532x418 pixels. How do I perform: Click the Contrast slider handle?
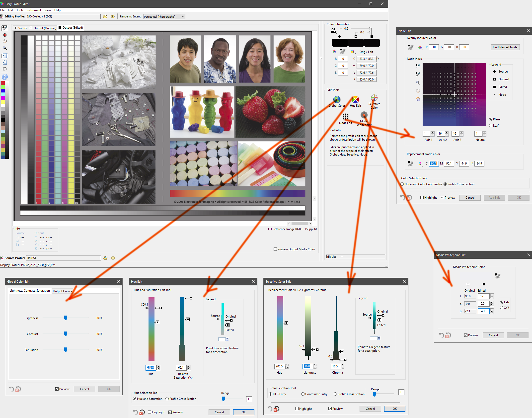66,334
